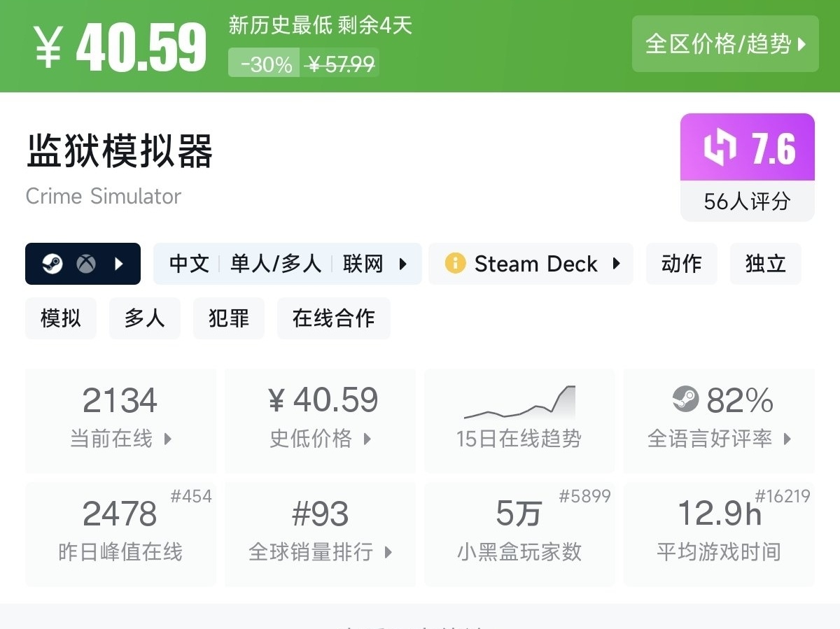Viewport: 840px width, 629px height.
Task: Select the 在线合作 tag
Action: pyautogui.click(x=333, y=318)
